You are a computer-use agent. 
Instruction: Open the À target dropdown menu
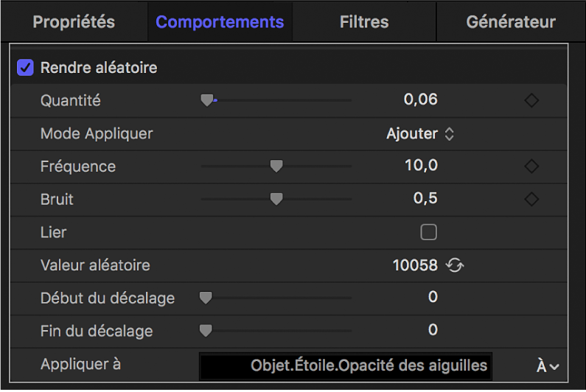pos(548,365)
